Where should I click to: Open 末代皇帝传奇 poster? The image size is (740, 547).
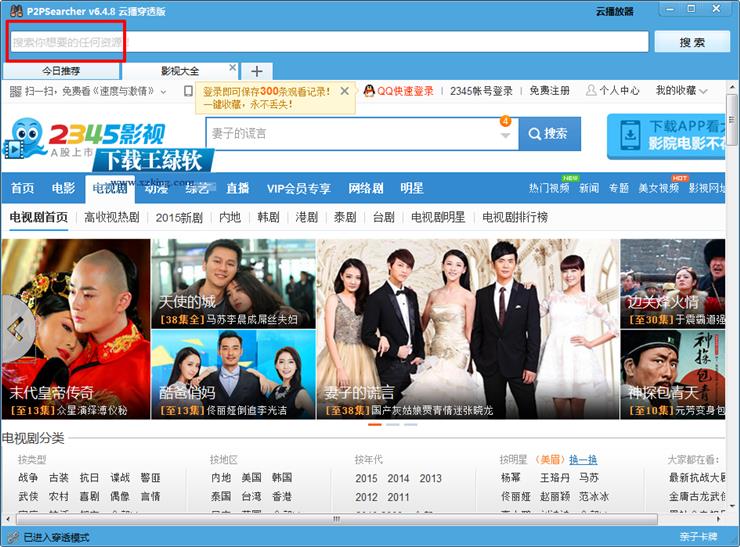tap(76, 329)
